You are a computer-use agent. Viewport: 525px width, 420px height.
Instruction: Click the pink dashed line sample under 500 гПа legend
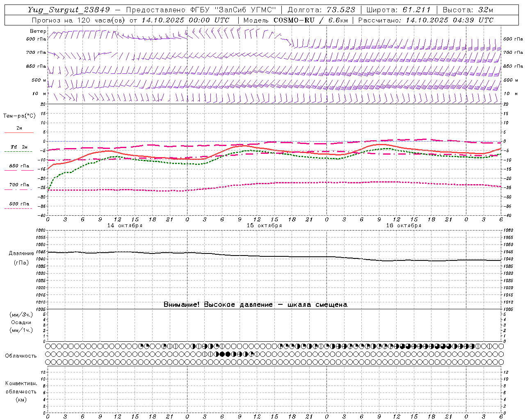[18, 208]
